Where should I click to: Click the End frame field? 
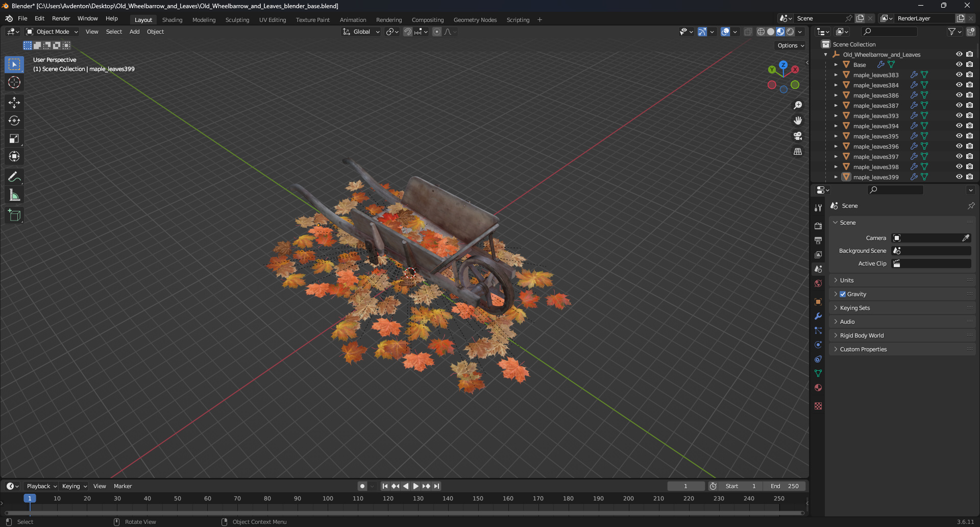click(x=785, y=486)
